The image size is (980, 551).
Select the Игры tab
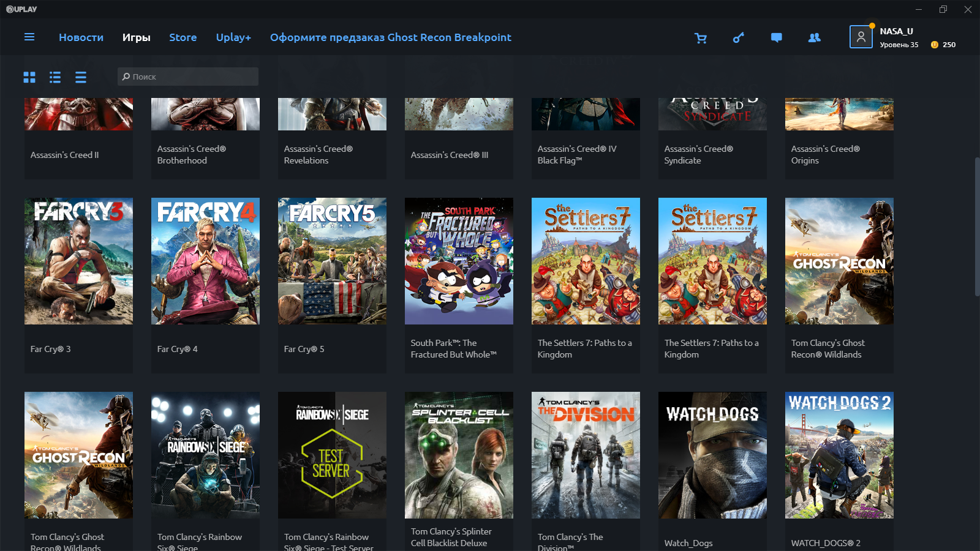click(136, 37)
